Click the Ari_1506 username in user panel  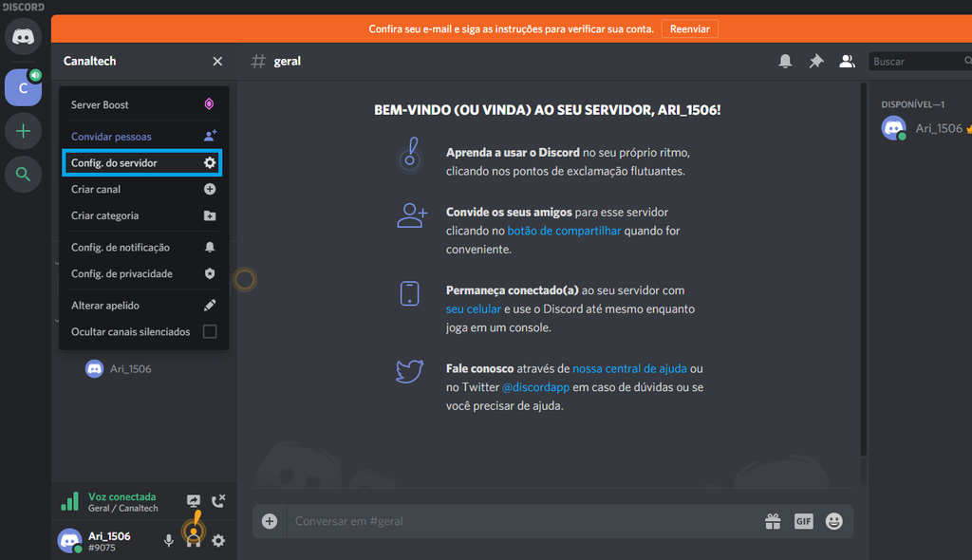(x=109, y=536)
